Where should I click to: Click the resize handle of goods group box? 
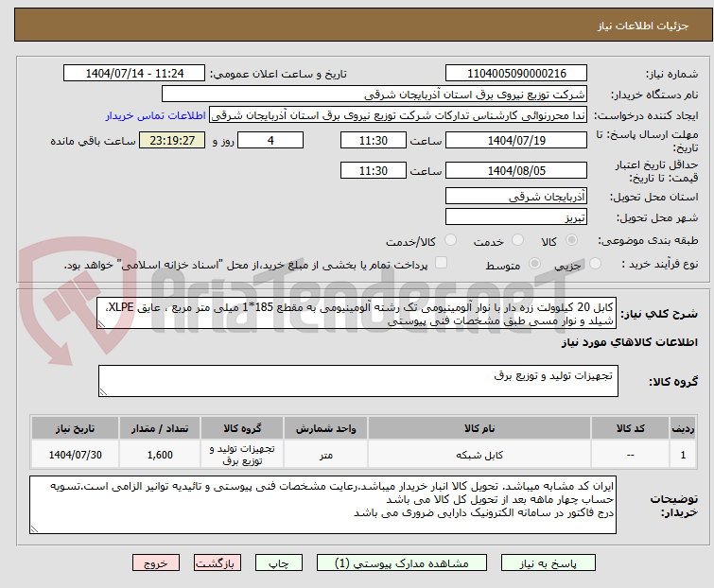click(x=103, y=392)
